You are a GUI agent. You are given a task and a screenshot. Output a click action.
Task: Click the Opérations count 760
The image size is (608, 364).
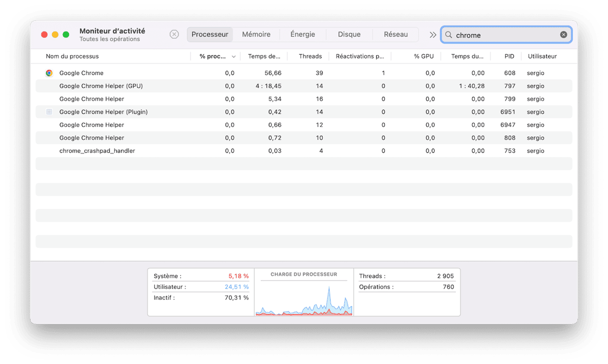448,287
